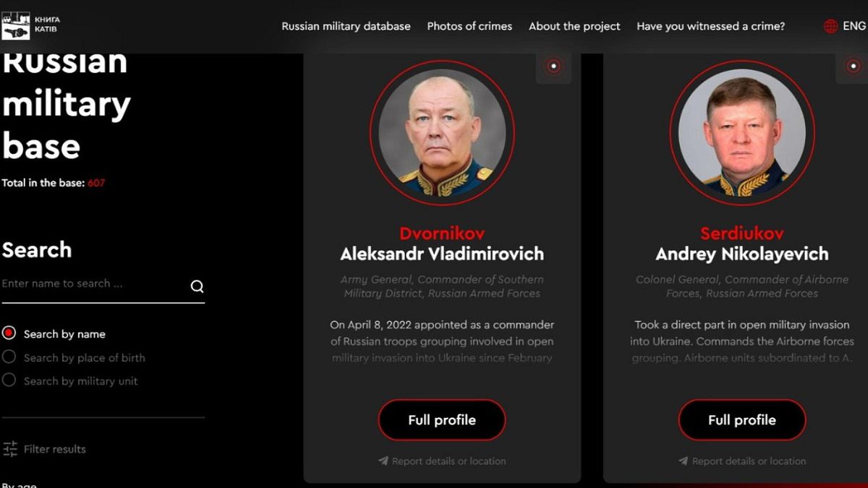Expand the ENG language selector
The image size is (868, 488).
(x=854, y=26)
